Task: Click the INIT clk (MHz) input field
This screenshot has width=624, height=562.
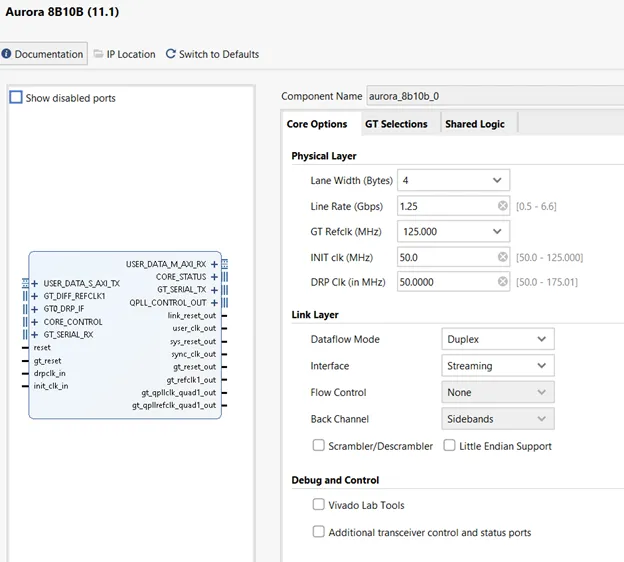Action: point(453,257)
